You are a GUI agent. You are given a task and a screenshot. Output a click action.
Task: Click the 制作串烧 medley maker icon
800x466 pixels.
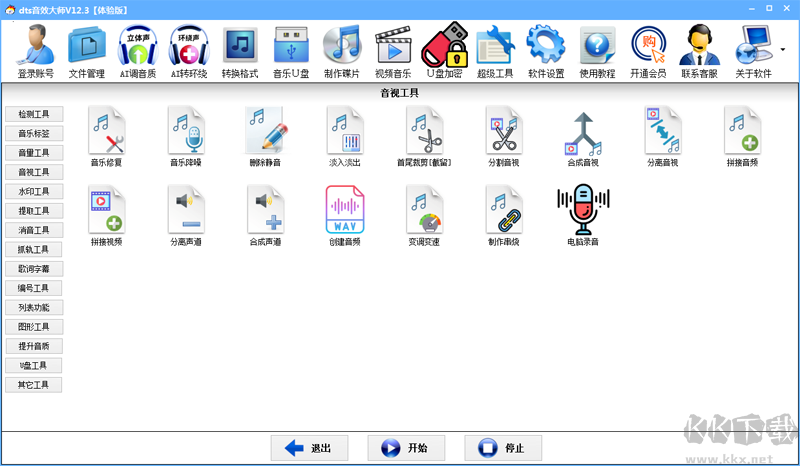[x=503, y=210]
